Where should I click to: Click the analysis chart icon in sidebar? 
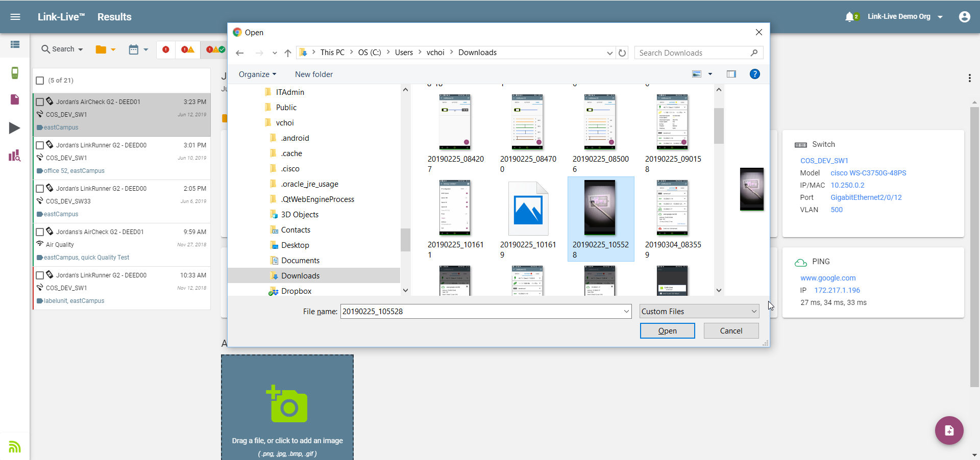pyautogui.click(x=15, y=156)
